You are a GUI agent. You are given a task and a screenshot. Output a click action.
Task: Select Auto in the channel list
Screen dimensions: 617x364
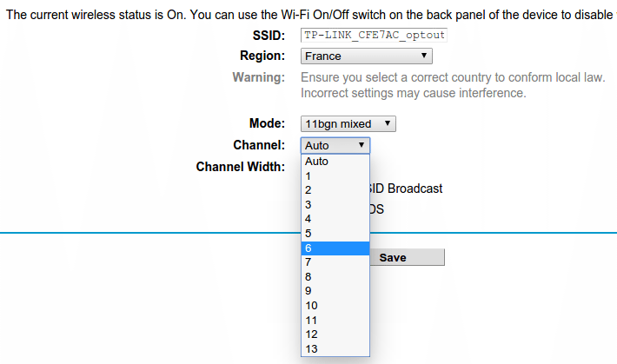click(335, 162)
